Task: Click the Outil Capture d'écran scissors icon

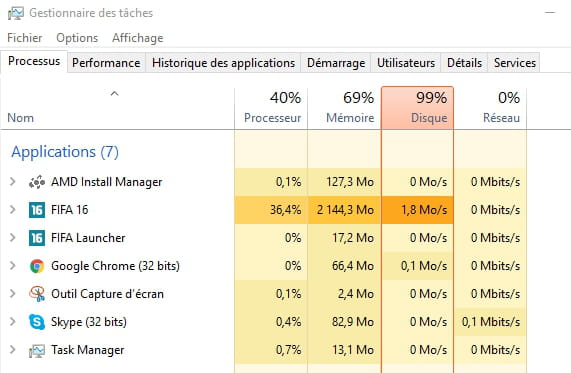Action: (x=37, y=294)
